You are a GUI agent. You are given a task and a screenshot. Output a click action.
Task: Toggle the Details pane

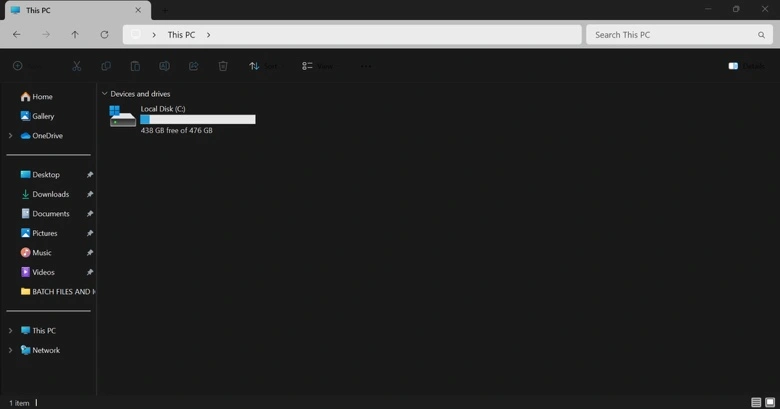coord(746,66)
